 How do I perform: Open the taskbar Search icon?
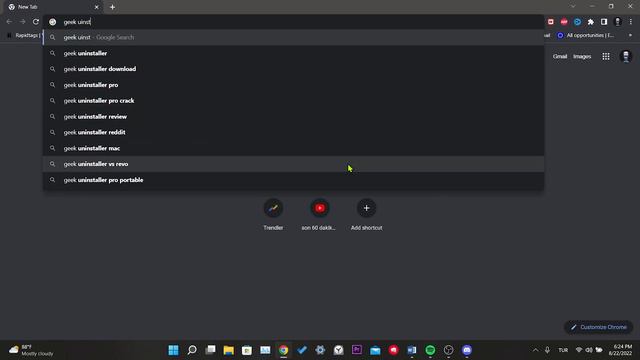click(x=192, y=350)
